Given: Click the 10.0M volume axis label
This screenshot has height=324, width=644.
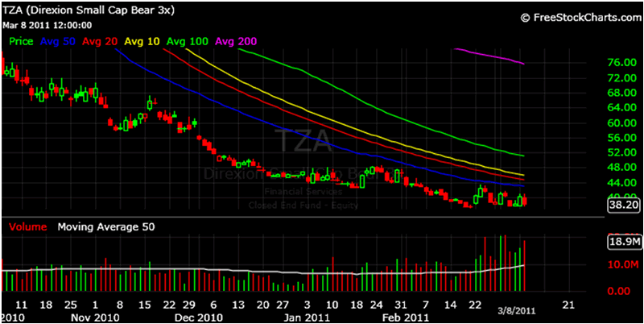Looking at the screenshot, I should [x=619, y=264].
